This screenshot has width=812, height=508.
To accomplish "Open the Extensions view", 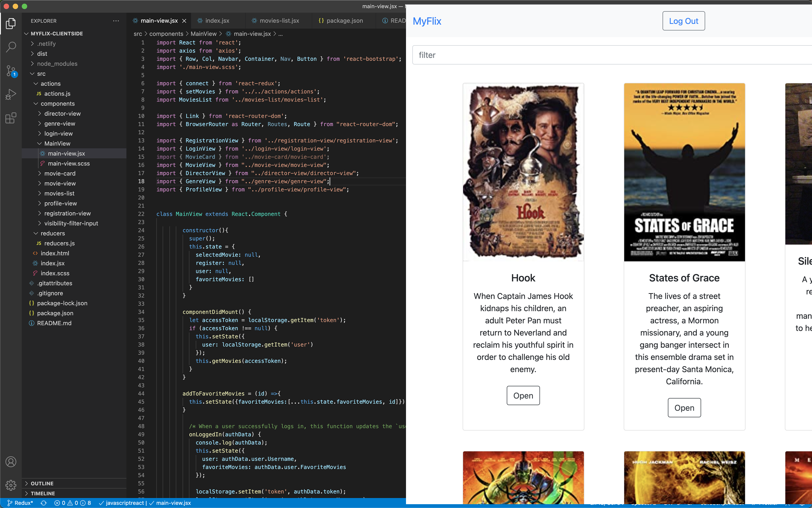I will [11, 118].
